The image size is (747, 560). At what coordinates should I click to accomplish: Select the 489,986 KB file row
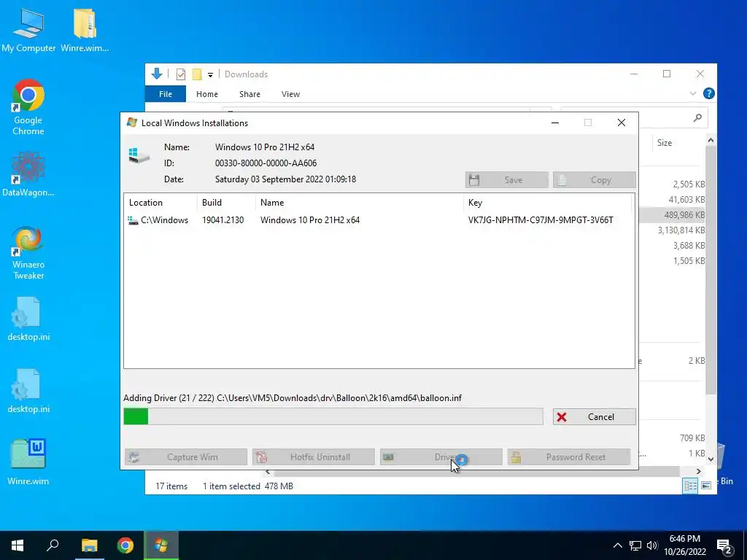[673, 215]
